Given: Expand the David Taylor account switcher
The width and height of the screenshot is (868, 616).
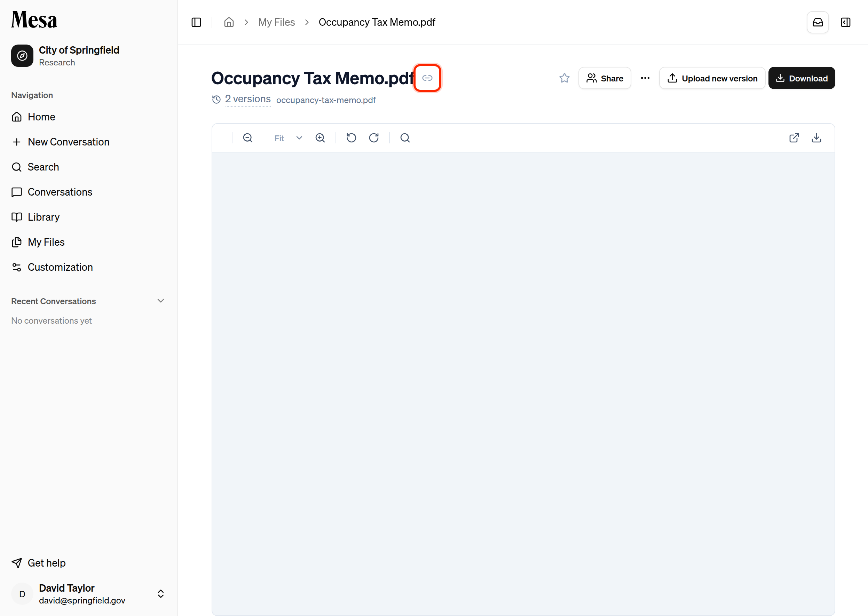Looking at the screenshot, I should coord(161,594).
